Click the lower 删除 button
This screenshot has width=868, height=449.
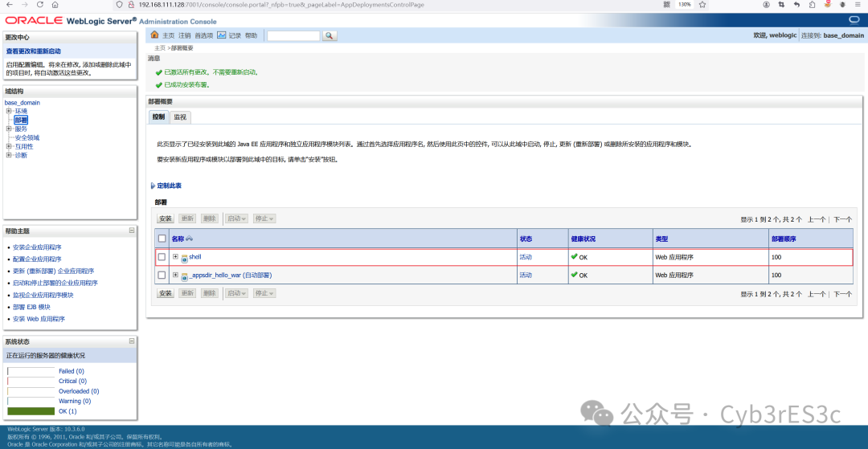click(209, 293)
